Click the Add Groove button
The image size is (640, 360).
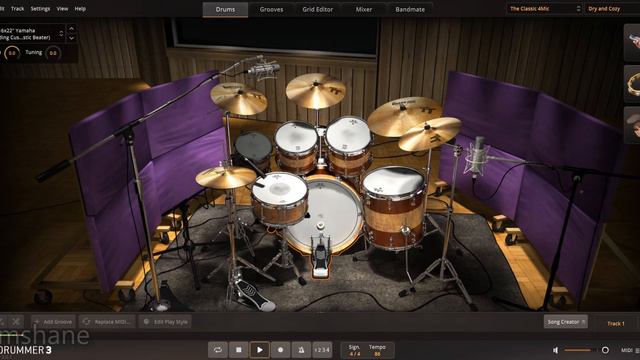(53, 322)
